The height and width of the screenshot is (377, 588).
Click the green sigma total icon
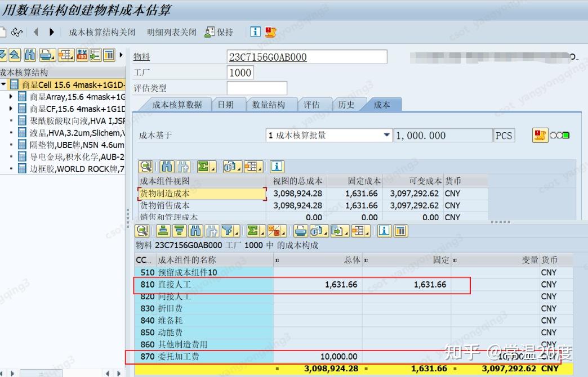(x=252, y=231)
